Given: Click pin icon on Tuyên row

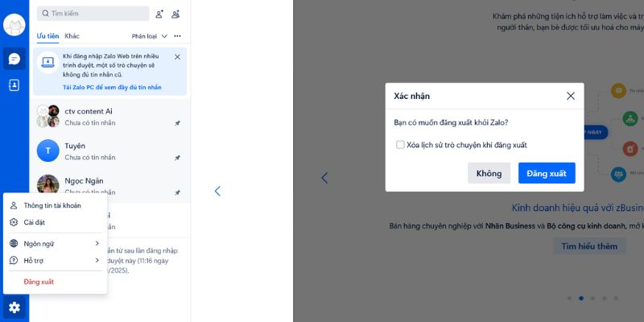Looking at the screenshot, I should tap(177, 158).
